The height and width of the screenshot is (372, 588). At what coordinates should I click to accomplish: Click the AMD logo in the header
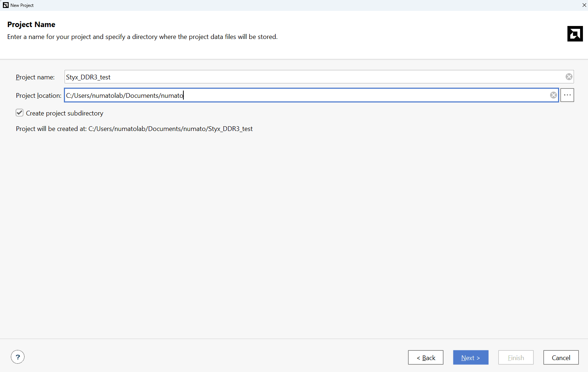pos(575,34)
